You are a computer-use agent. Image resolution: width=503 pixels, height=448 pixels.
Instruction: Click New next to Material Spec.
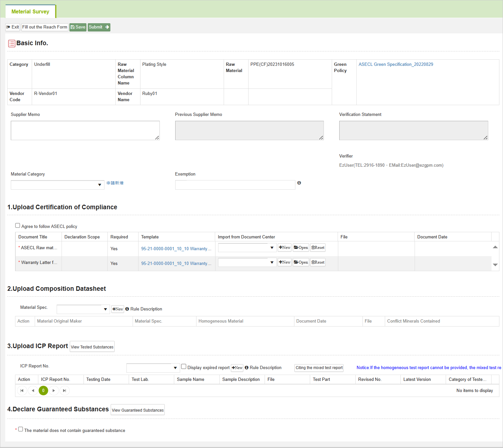tap(118, 309)
